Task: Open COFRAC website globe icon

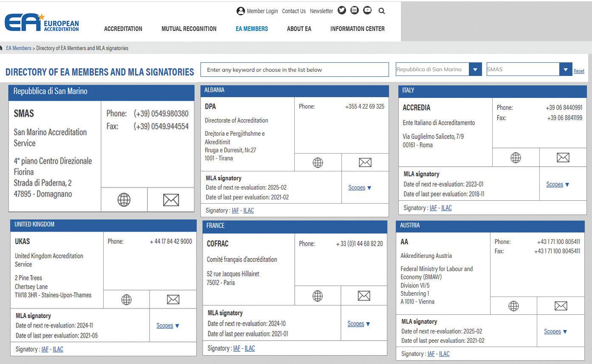Action: tap(318, 296)
